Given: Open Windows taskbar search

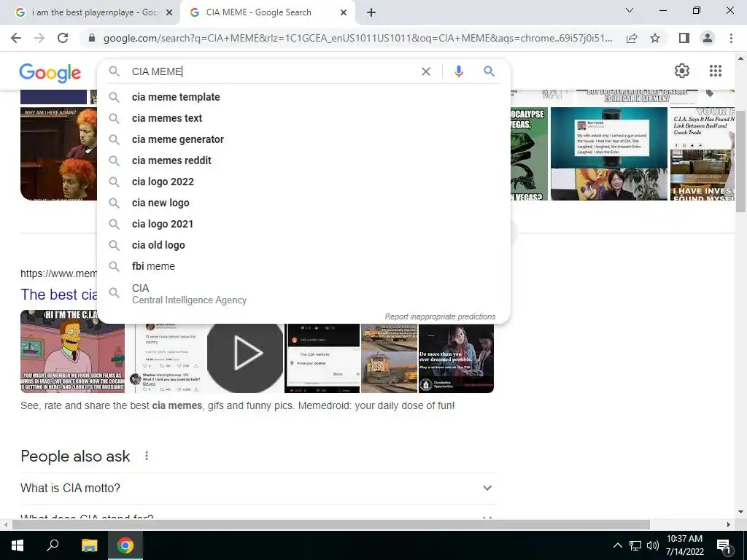Looking at the screenshot, I should point(53,545).
